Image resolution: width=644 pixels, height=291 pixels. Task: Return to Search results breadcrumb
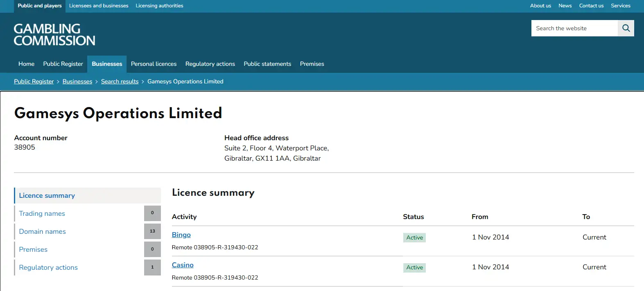click(x=120, y=81)
